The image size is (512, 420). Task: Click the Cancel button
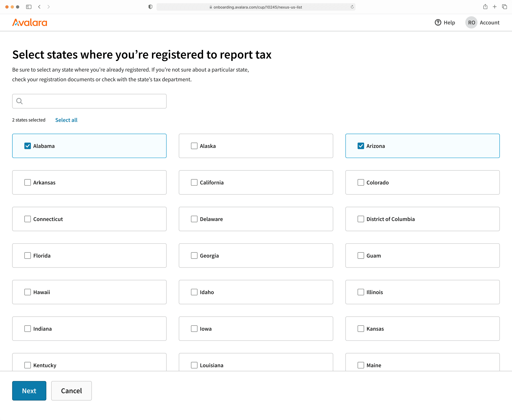[x=71, y=391]
